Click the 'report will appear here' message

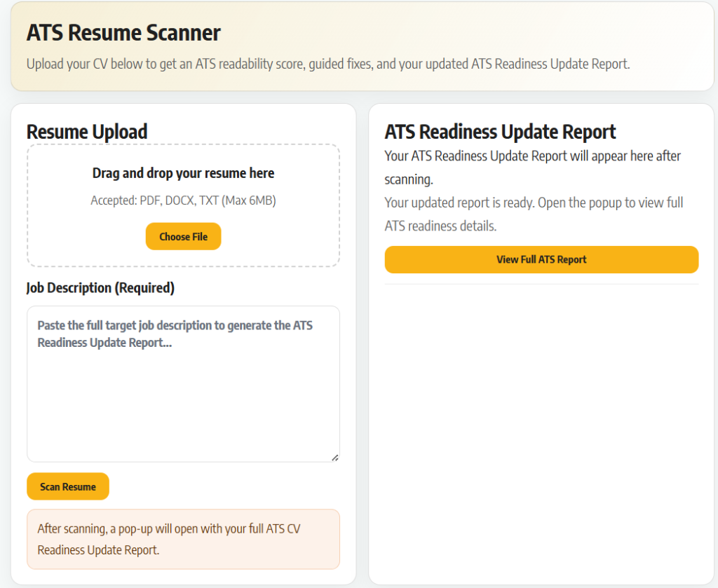point(532,167)
